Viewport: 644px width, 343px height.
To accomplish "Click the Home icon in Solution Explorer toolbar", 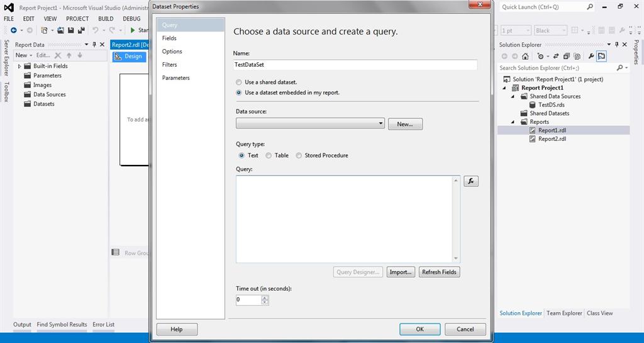I will tap(525, 56).
